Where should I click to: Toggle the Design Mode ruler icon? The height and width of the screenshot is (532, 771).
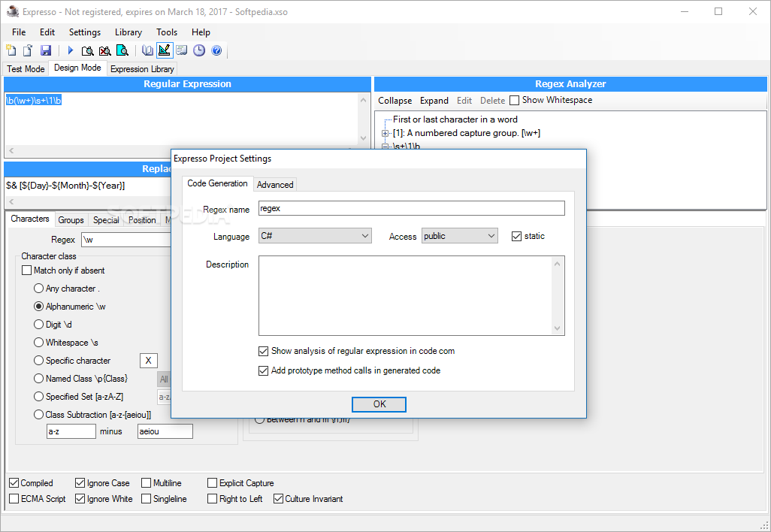(165, 50)
